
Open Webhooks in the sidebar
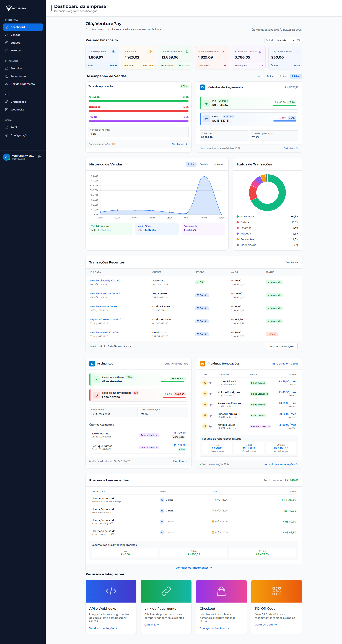point(23,110)
